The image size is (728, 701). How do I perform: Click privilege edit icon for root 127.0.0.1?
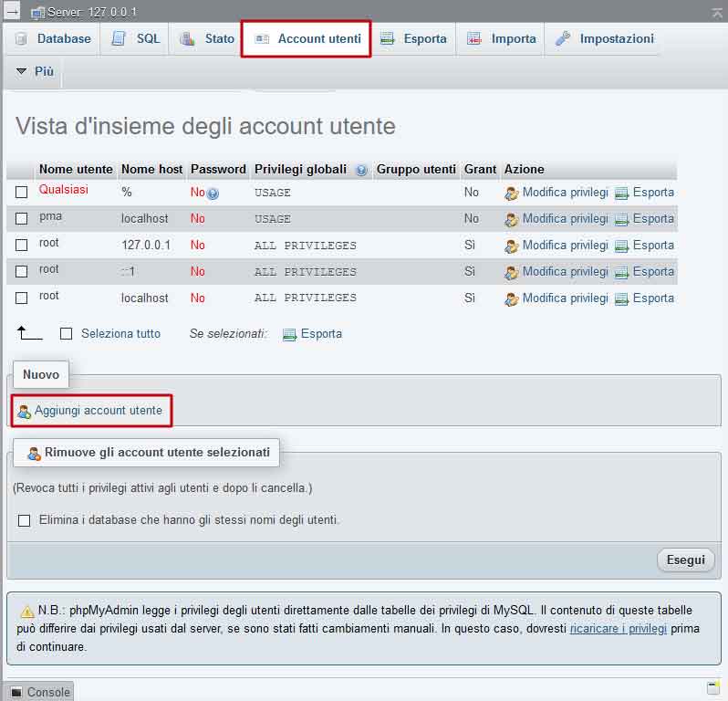click(x=511, y=246)
